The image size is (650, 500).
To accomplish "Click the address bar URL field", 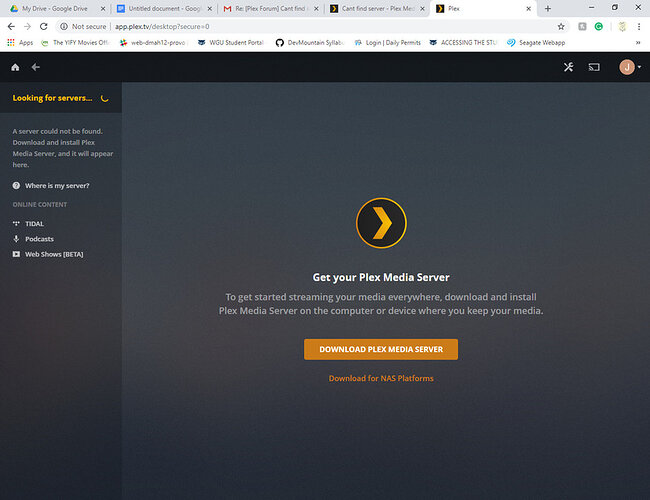I will (311, 27).
